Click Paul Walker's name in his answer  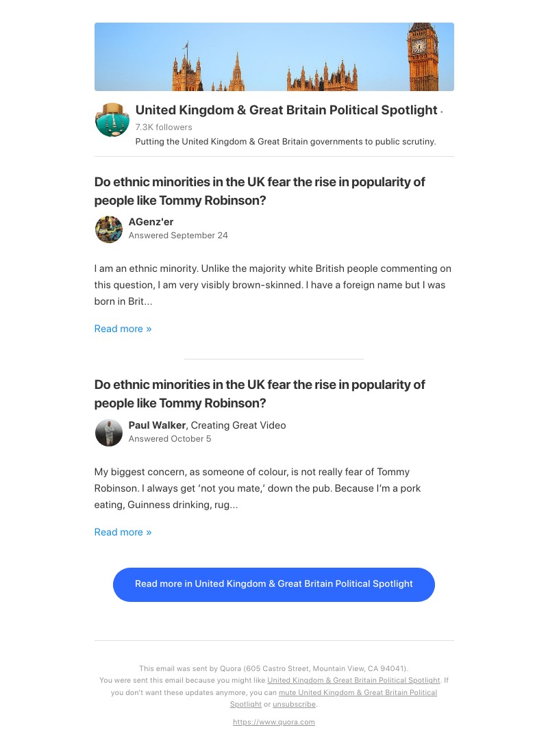point(156,425)
